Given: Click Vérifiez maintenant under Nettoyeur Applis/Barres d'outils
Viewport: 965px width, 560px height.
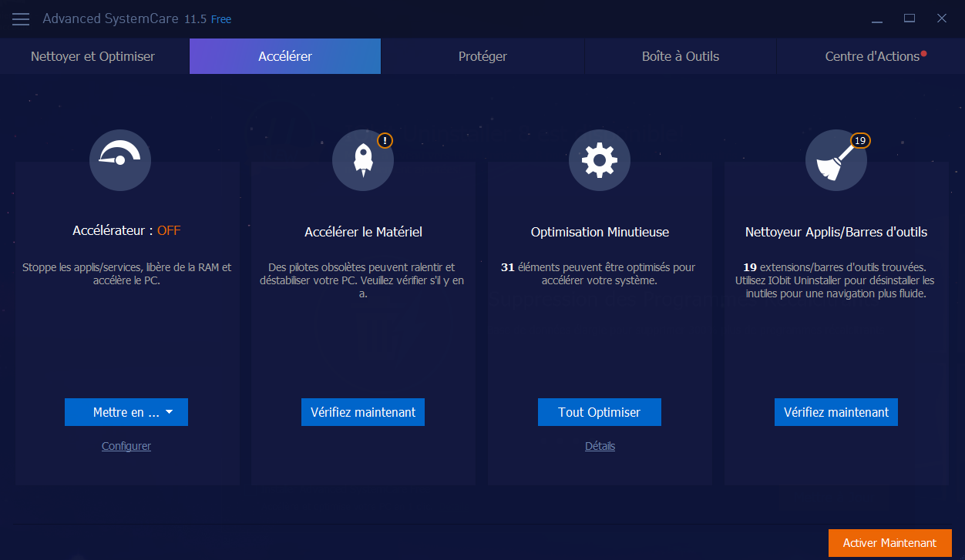Looking at the screenshot, I should (836, 412).
